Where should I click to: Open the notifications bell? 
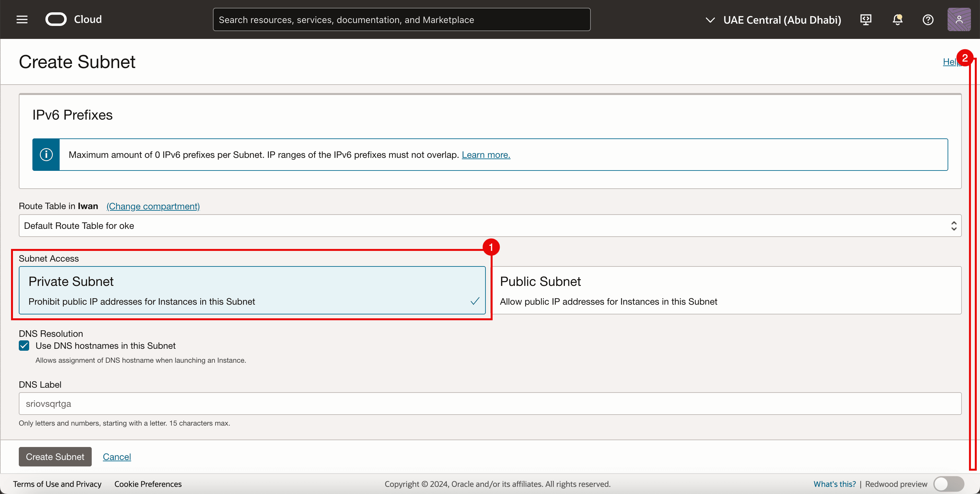[897, 19]
